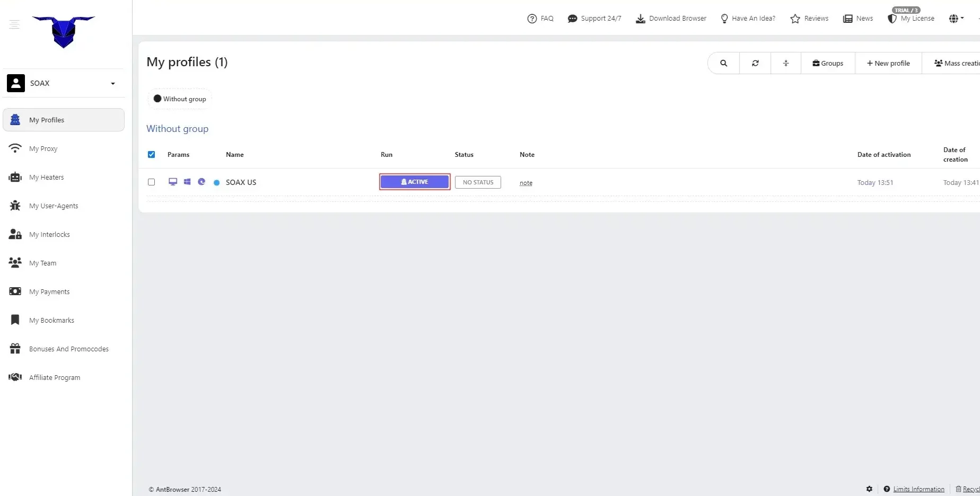Open My User-Agents in the sidebar
Image resolution: width=980 pixels, height=496 pixels.
[54, 206]
